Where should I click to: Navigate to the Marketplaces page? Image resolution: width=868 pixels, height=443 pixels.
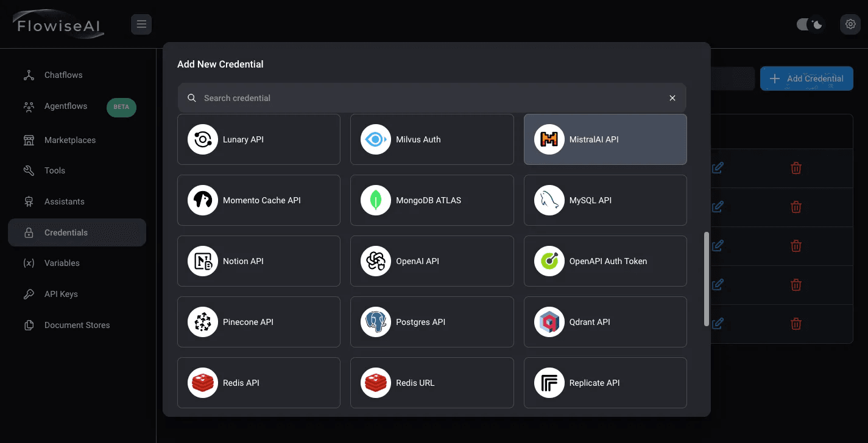70,140
